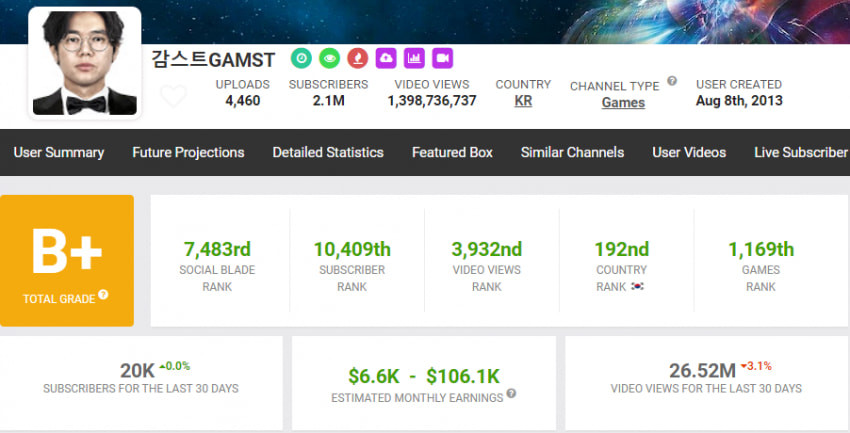The height and width of the screenshot is (433, 850).
Task: Click the purple video camera badge icon
Action: click(442, 58)
